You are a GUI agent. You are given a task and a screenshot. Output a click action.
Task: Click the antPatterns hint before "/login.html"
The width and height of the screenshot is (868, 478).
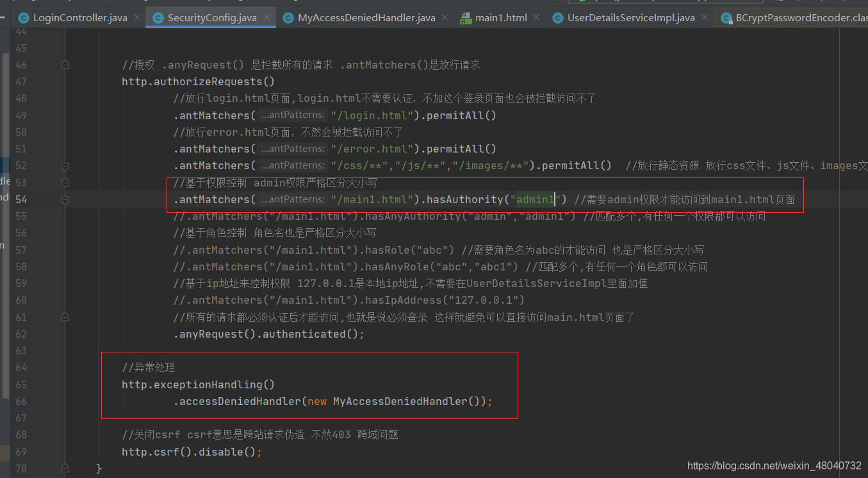tap(293, 115)
